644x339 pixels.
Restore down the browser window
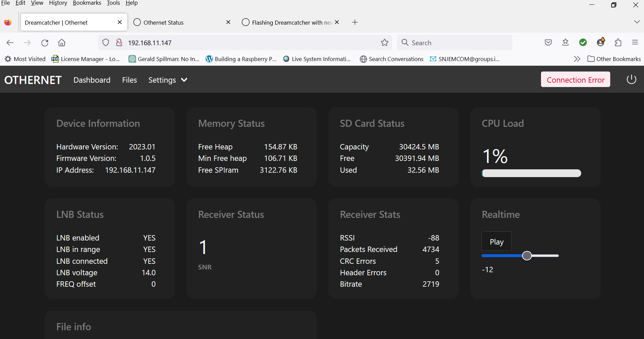tap(614, 5)
